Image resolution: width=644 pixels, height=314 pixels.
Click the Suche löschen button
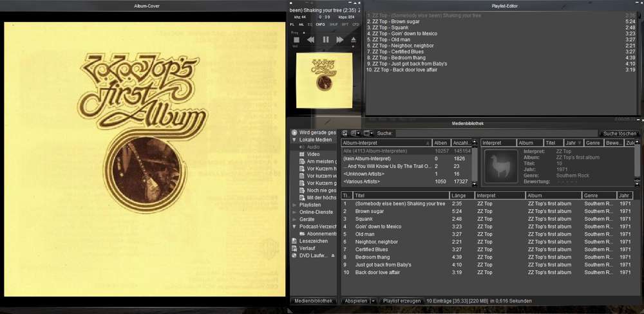tap(620, 133)
